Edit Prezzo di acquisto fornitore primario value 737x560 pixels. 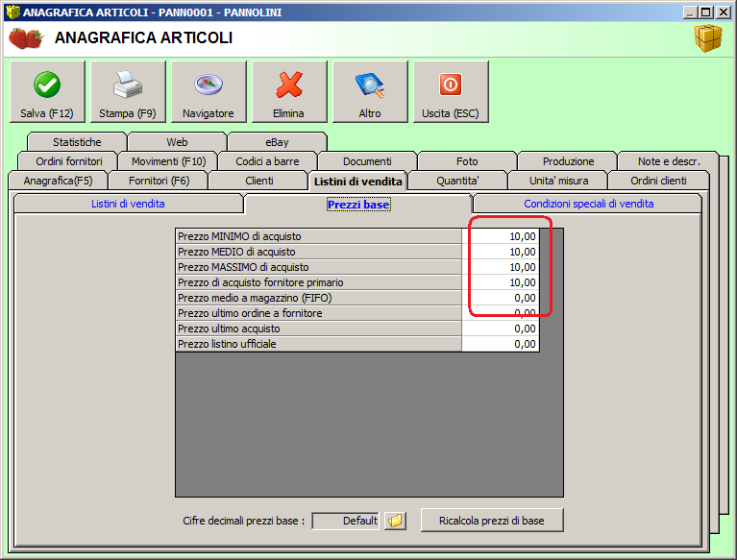(500, 282)
